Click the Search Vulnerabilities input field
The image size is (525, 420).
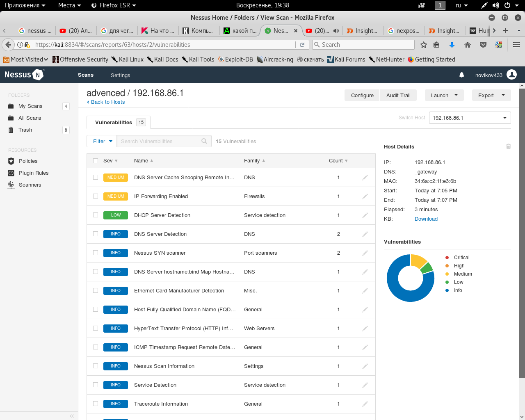tap(160, 142)
